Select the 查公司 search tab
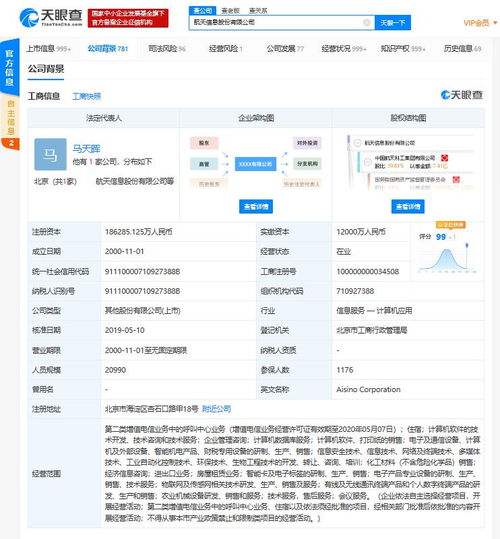500x539 pixels. (202, 11)
